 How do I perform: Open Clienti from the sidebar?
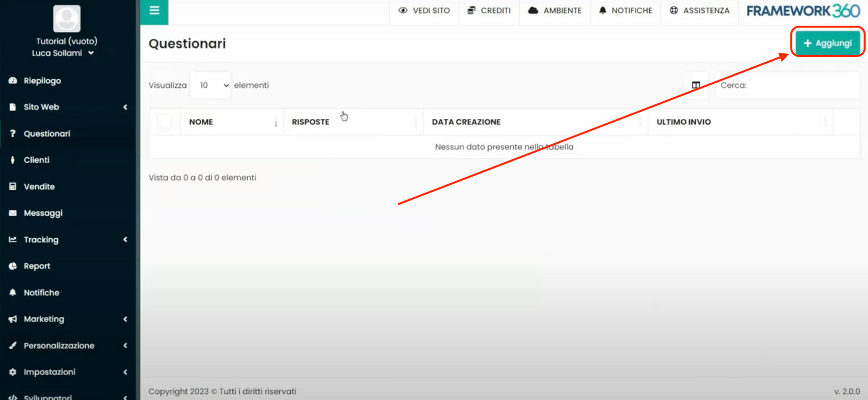pos(37,160)
